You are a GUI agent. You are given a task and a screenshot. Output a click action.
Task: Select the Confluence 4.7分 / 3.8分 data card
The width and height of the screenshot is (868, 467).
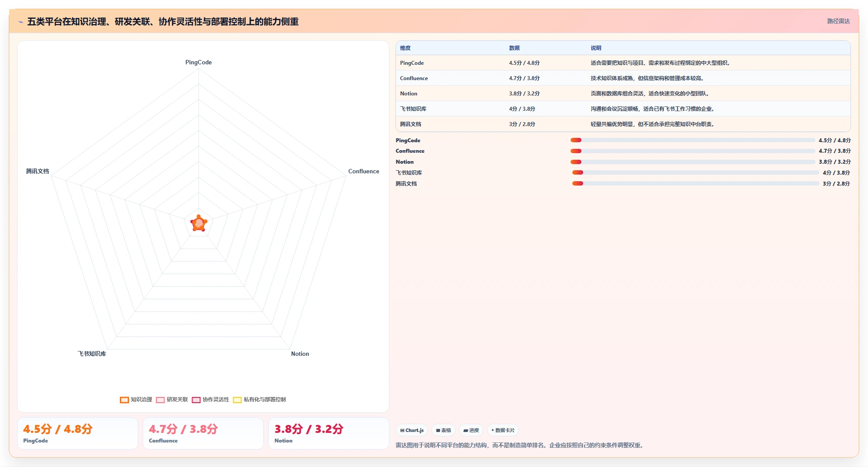[x=203, y=433]
